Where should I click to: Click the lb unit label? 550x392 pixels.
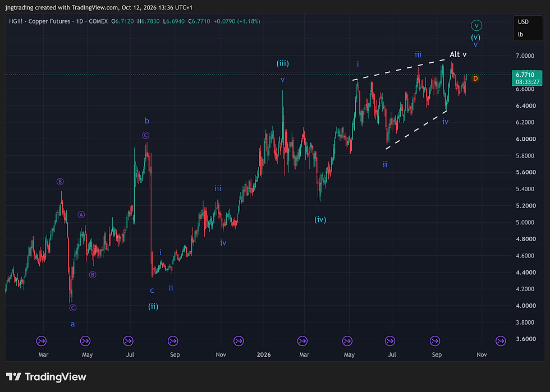pyautogui.click(x=521, y=34)
